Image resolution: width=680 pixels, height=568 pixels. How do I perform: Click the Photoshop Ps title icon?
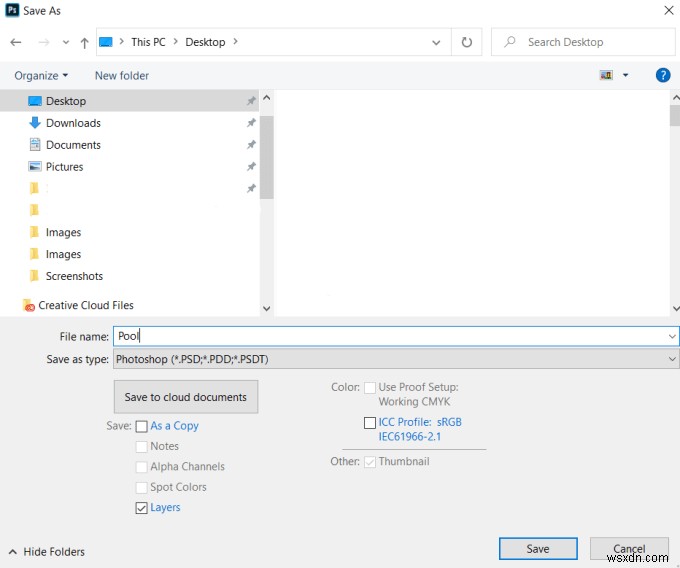(12, 10)
